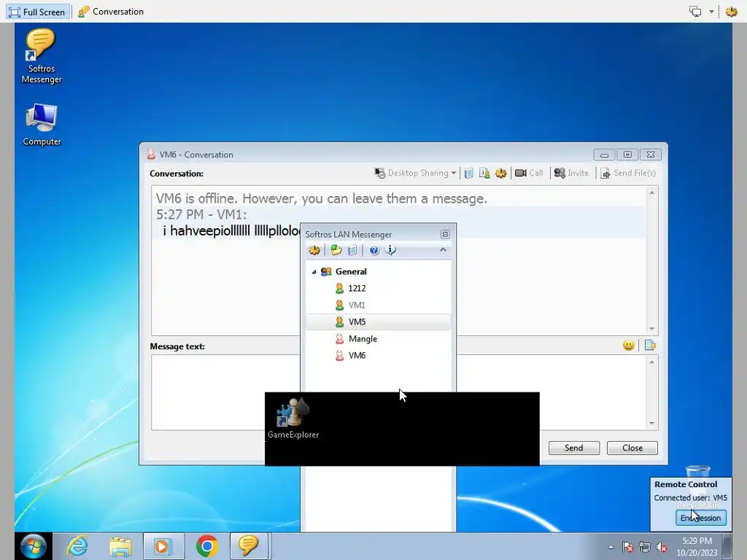Launch Internet Explorer from taskbar

click(x=77, y=545)
